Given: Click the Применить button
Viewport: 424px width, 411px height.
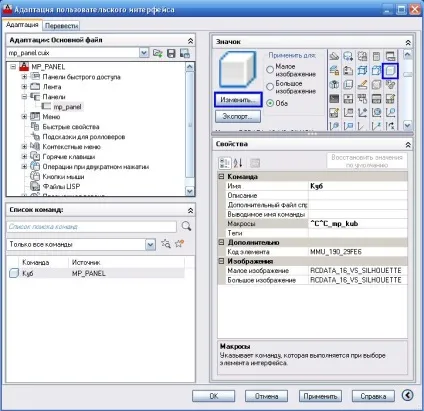Looking at the screenshot, I should coord(320,396).
